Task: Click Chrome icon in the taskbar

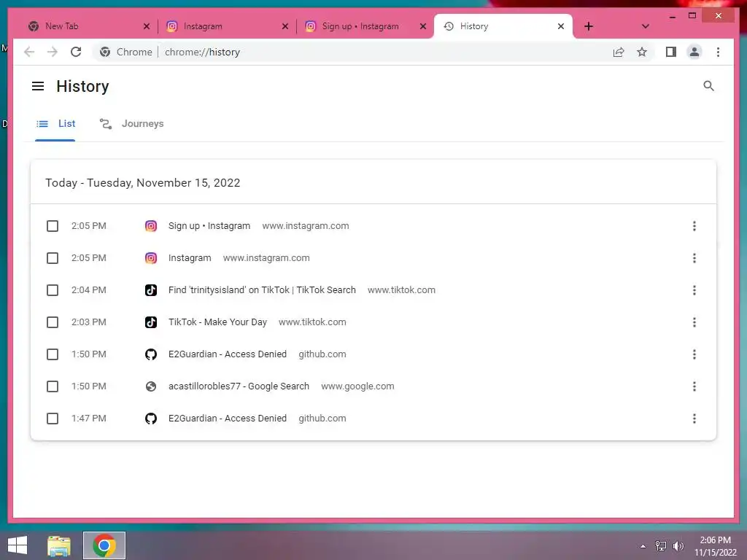Action: tap(104, 545)
